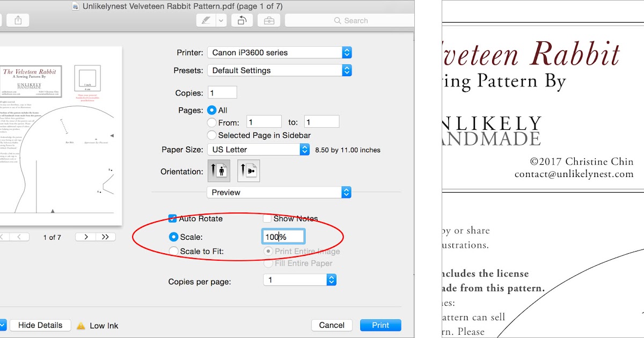Select the Scale to Fit option
This screenshot has height=338, width=644.
(174, 251)
